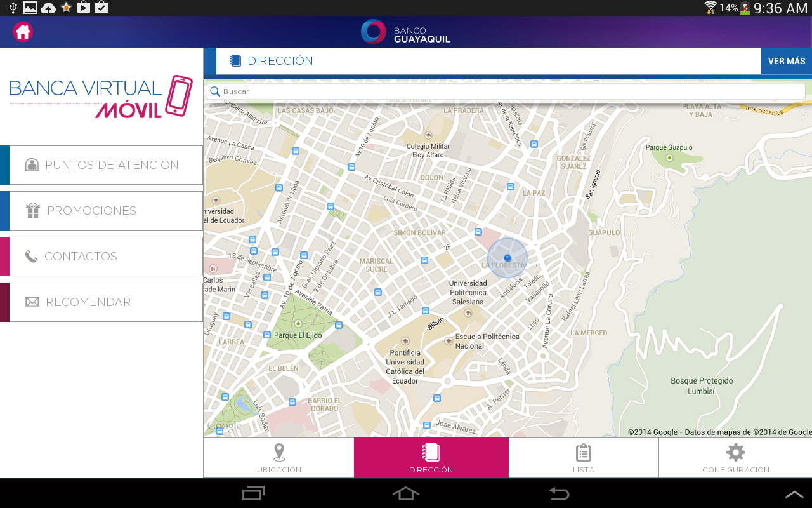Tap the Android back button
Image resolution: width=812 pixels, height=508 pixels.
pos(559,493)
